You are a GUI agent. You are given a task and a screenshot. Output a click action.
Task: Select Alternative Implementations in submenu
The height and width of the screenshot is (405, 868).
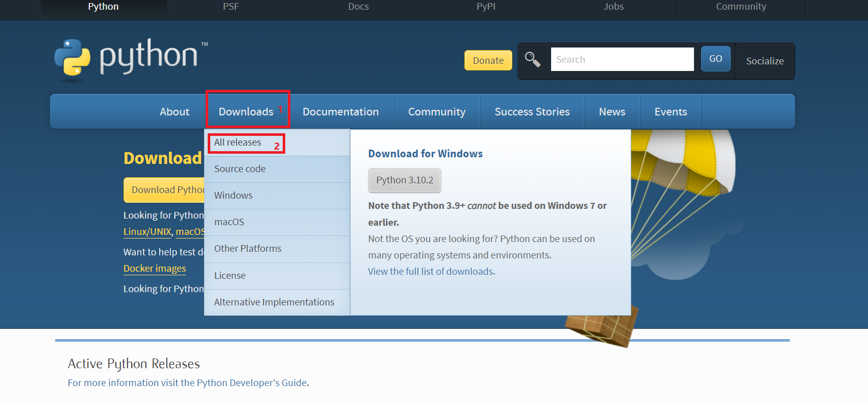(x=277, y=302)
